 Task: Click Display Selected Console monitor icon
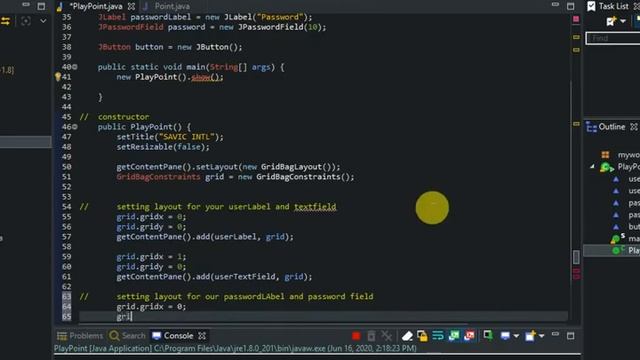click(505, 336)
